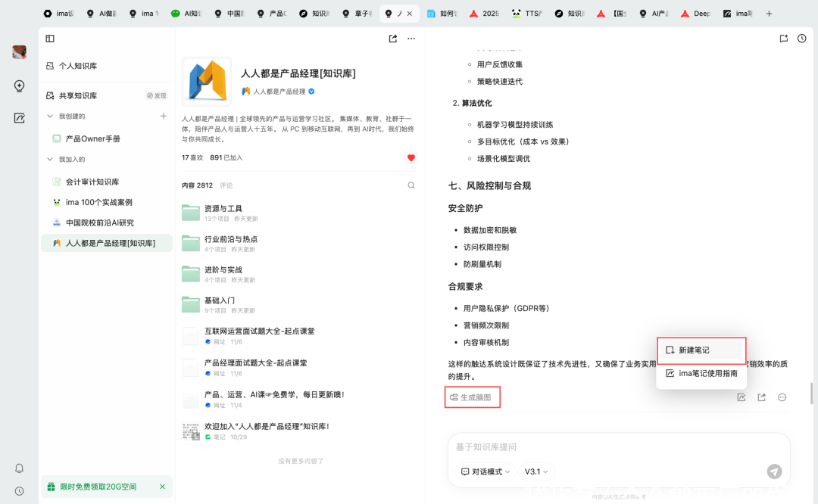Open the three-dot more options menu
This screenshot has height=504, width=818.
click(411, 39)
